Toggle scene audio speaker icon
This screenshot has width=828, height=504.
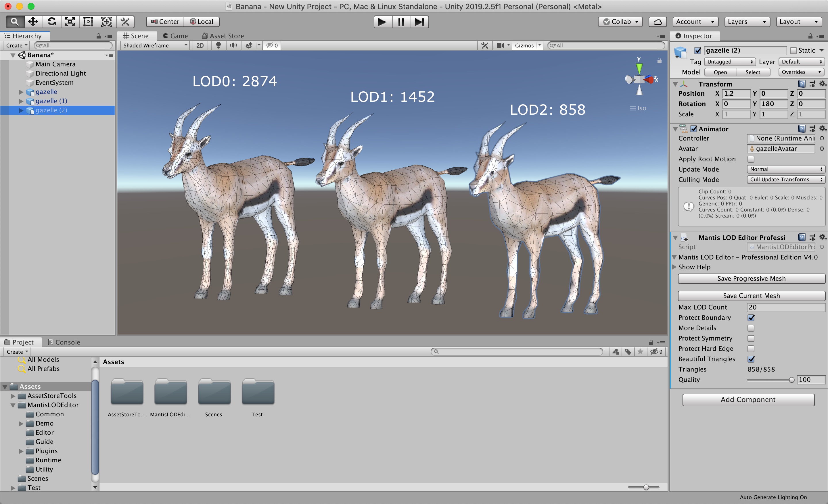pyautogui.click(x=233, y=45)
